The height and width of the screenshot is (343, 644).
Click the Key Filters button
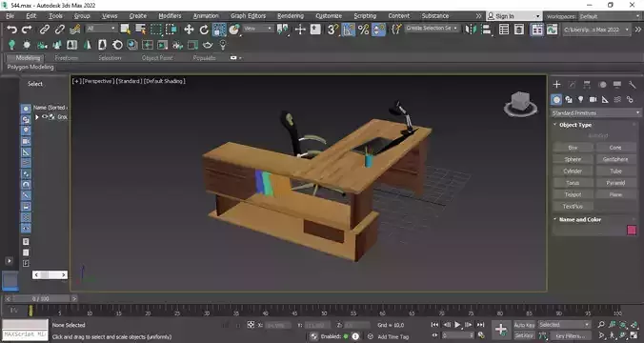[x=570, y=335]
